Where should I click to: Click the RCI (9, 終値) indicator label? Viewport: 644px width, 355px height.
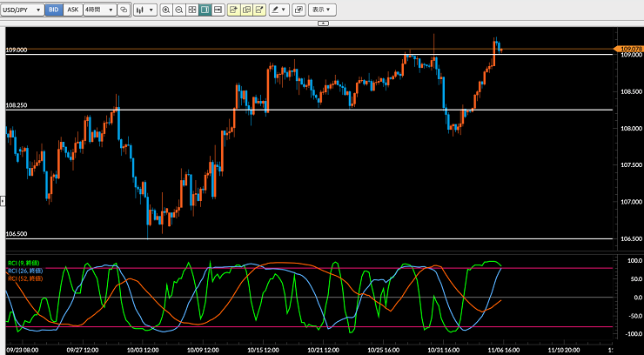tap(23, 263)
